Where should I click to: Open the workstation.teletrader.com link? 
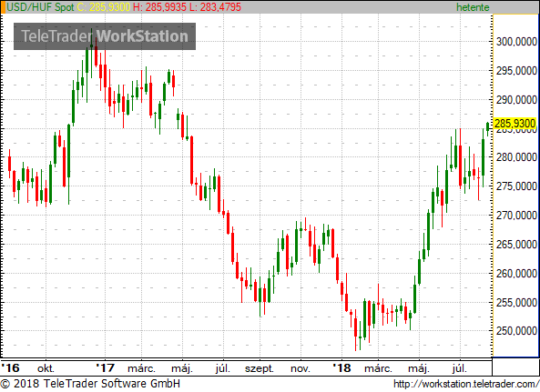(466, 384)
